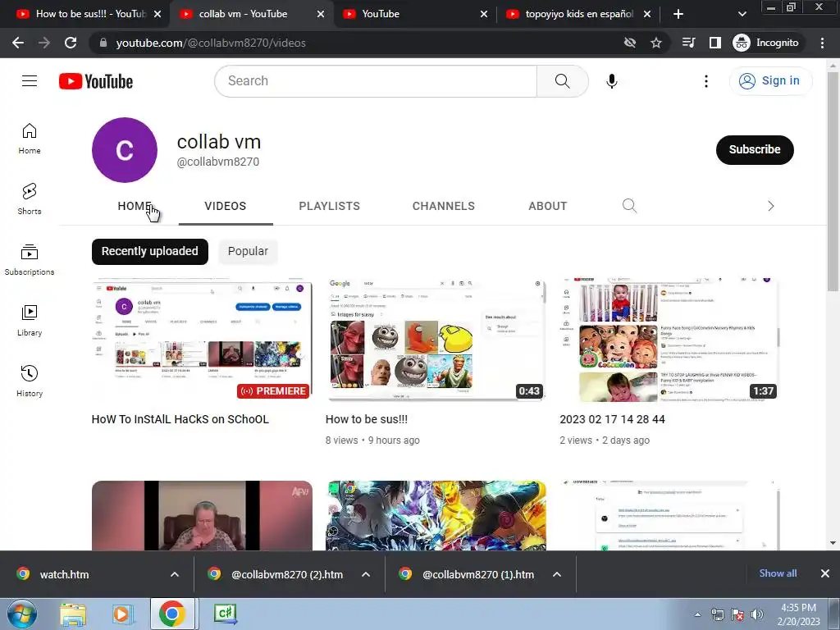This screenshot has width=840, height=630.
Task: Open Subscriptions in the sidebar
Action: pyautogui.click(x=30, y=260)
